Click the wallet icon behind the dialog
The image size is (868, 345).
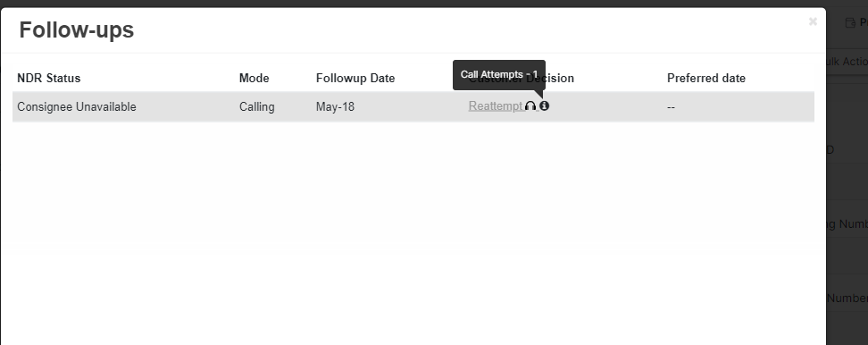[x=850, y=23]
